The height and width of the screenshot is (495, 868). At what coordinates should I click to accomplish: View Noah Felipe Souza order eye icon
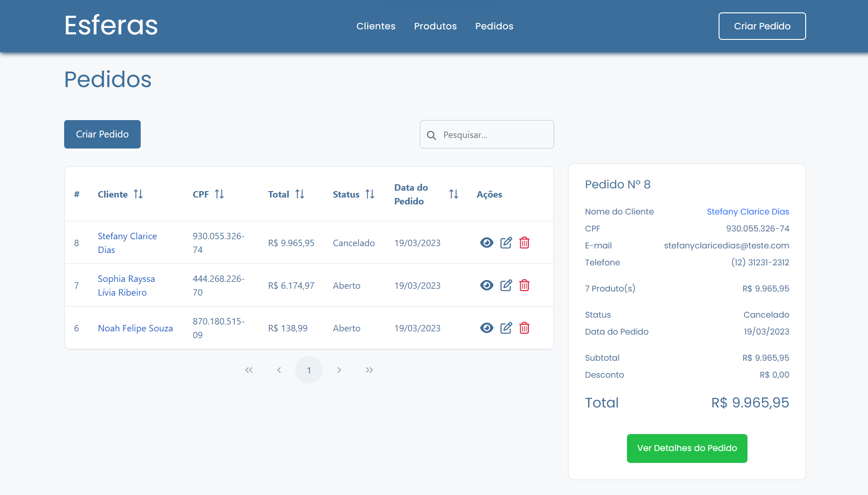click(x=487, y=328)
